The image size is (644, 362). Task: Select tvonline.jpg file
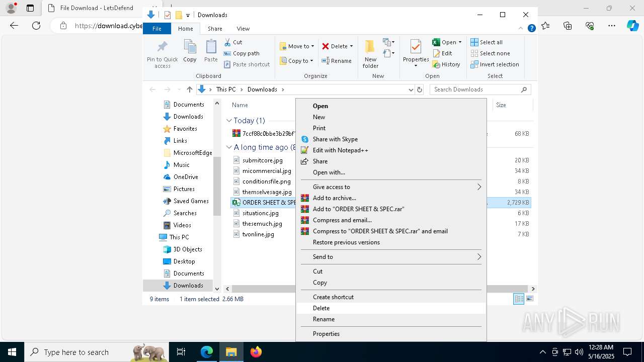(x=258, y=234)
